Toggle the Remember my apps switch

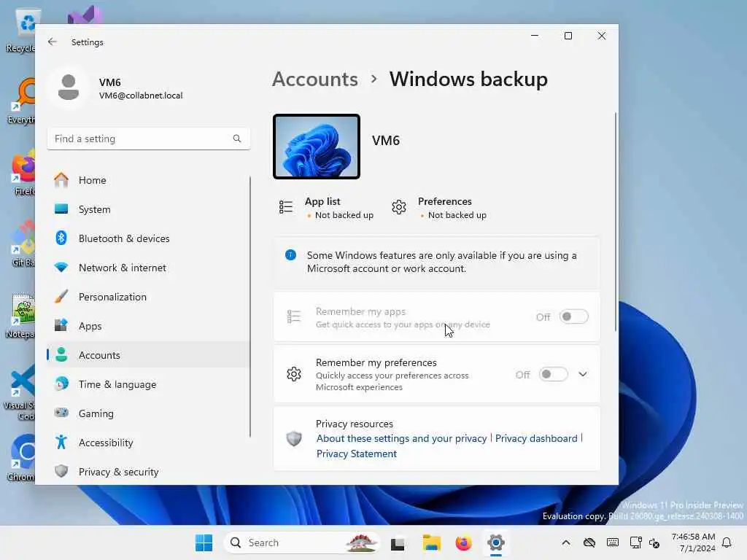(574, 316)
